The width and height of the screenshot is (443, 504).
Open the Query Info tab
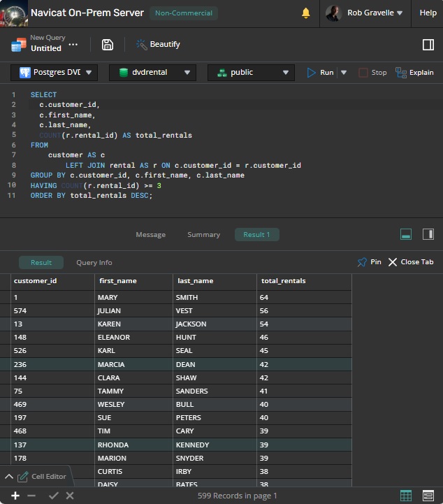pyautogui.click(x=94, y=263)
